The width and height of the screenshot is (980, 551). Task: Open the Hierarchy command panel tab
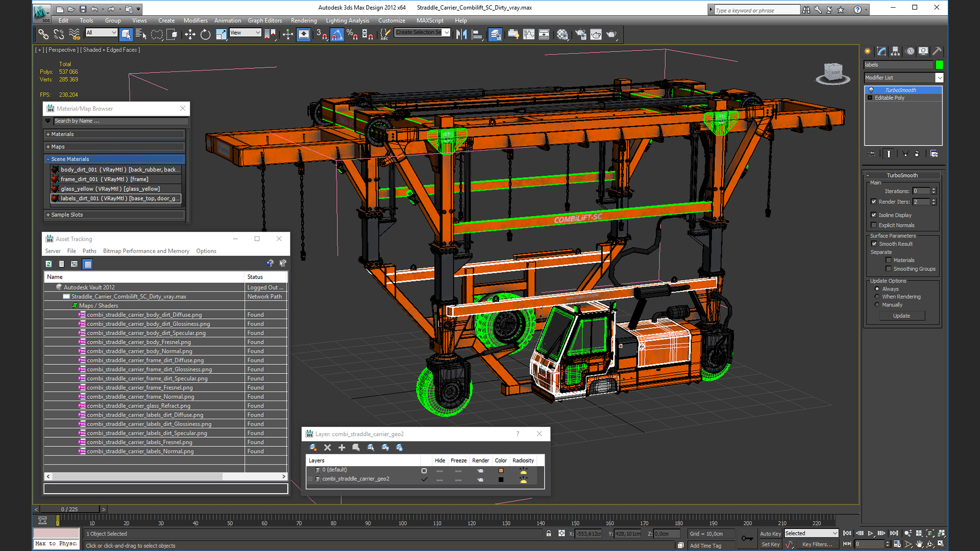pos(895,51)
